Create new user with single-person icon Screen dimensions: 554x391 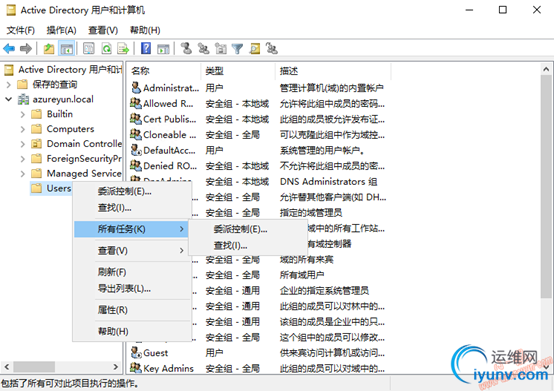coord(186,48)
